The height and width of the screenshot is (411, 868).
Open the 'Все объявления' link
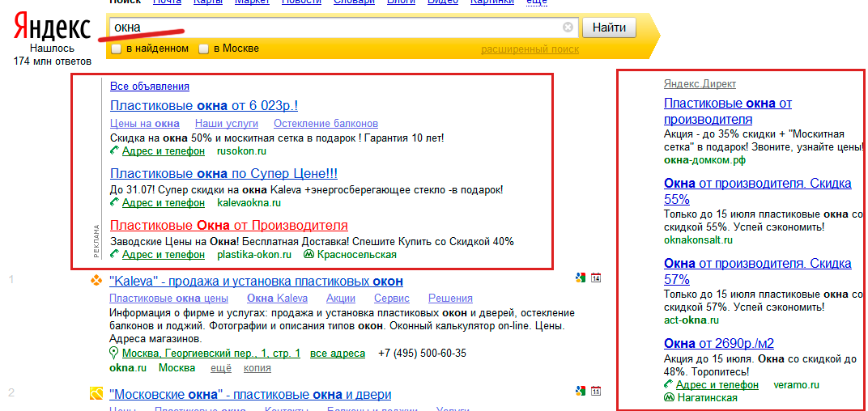tap(150, 87)
